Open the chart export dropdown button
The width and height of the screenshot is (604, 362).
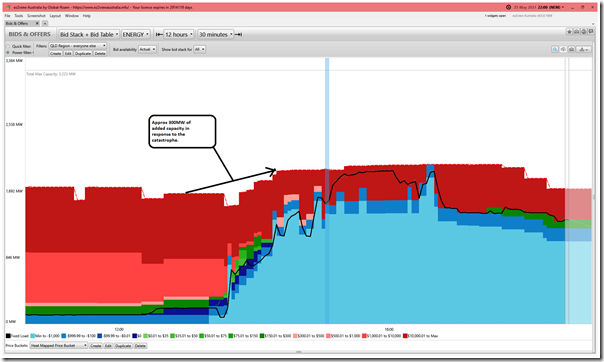click(x=584, y=49)
